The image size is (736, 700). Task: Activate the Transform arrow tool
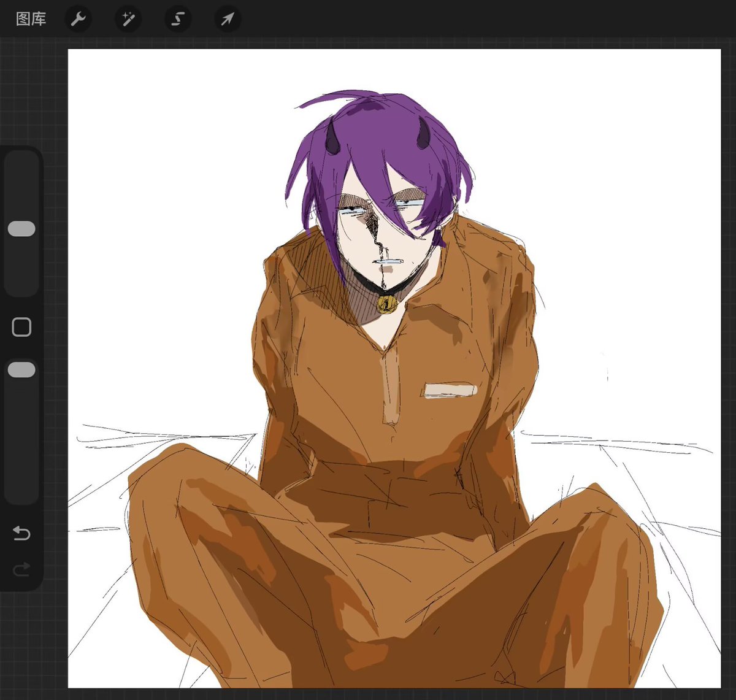(227, 20)
